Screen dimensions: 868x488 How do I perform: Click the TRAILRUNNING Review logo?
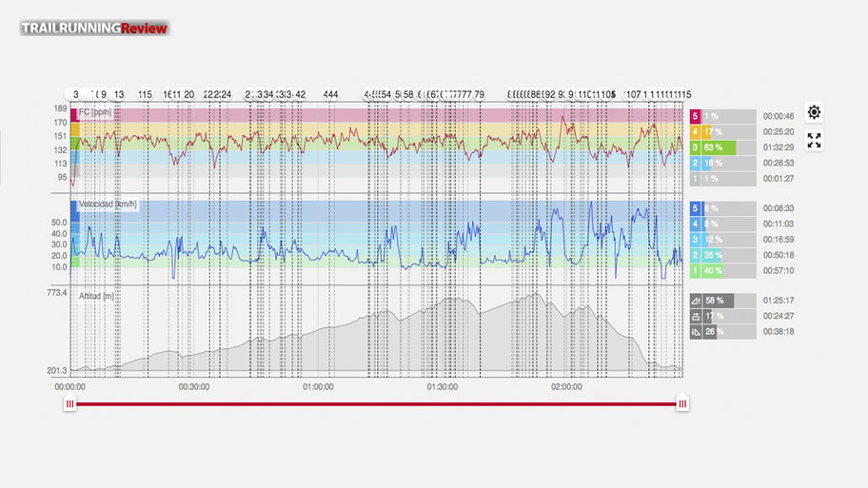coord(94,29)
